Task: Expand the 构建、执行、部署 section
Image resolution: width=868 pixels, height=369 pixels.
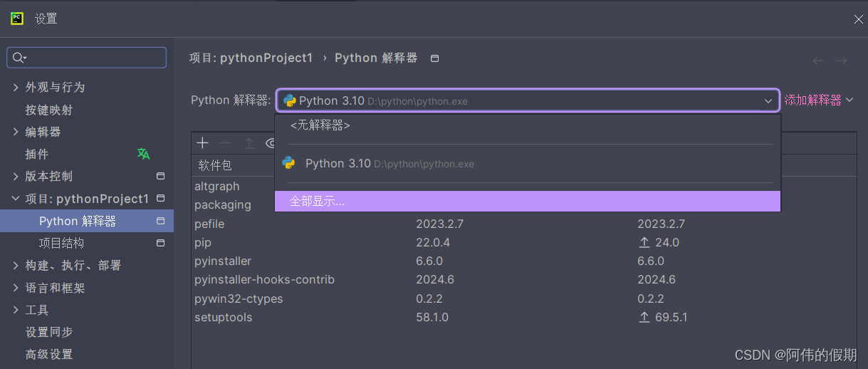Action: 16,265
